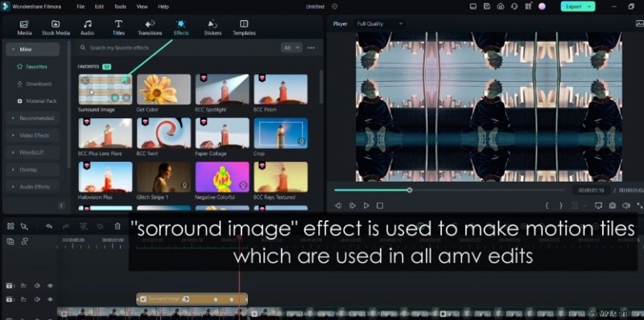Expand the Audio Effects category
The height and width of the screenshot is (320, 644).
click(32, 187)
